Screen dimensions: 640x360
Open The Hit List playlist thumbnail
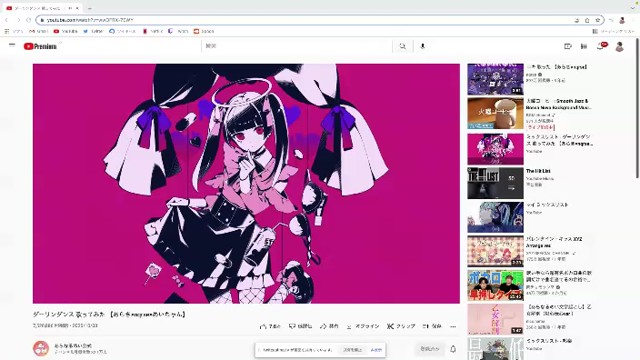pyautogui.click(x=495, y=183)
